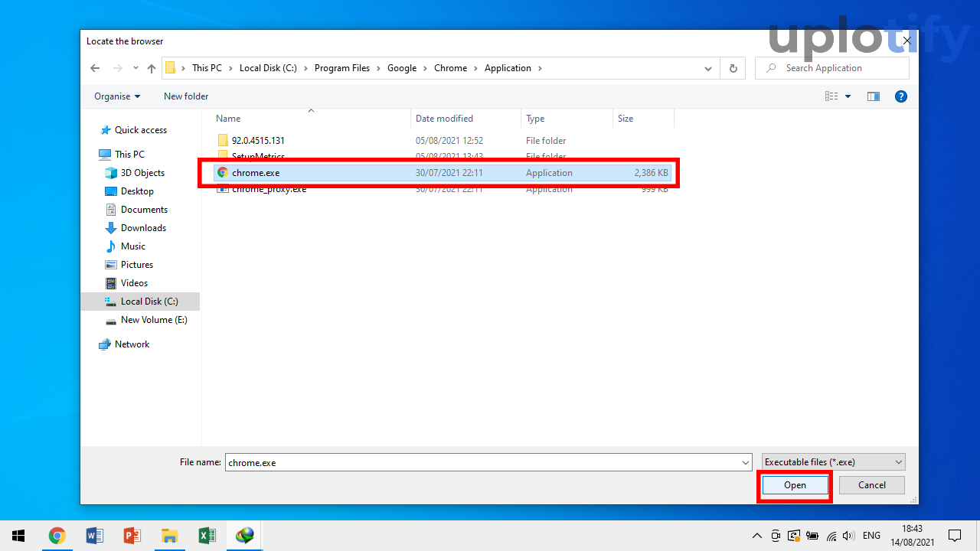Select Local Disk (C:) in sidebar
Viewport: 980px width, 551px height.
(x=140, y=302)
